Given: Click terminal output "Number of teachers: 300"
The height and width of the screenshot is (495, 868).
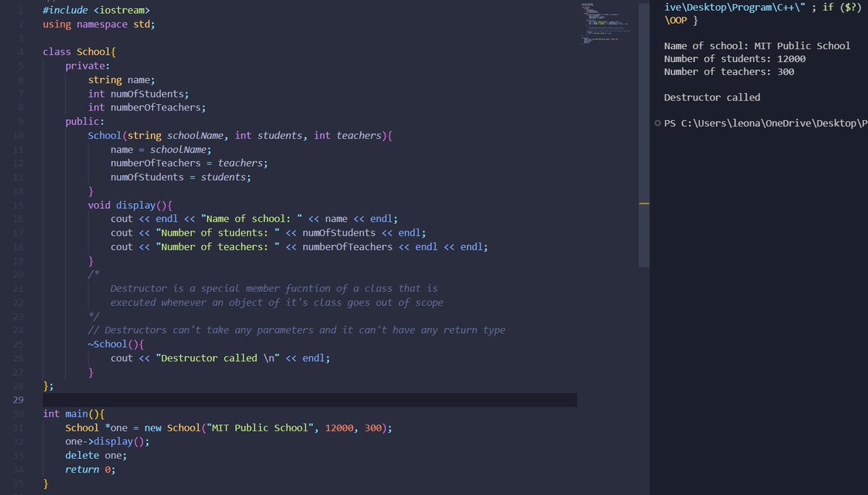Looking at the screenshot, I should tap(729, 72).
